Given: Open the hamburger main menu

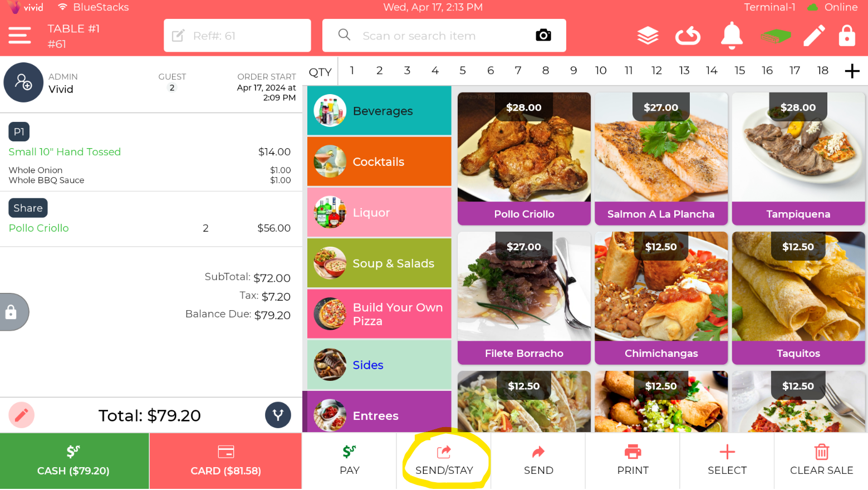Looking at the screenshot, I should [x=19, y=36].
